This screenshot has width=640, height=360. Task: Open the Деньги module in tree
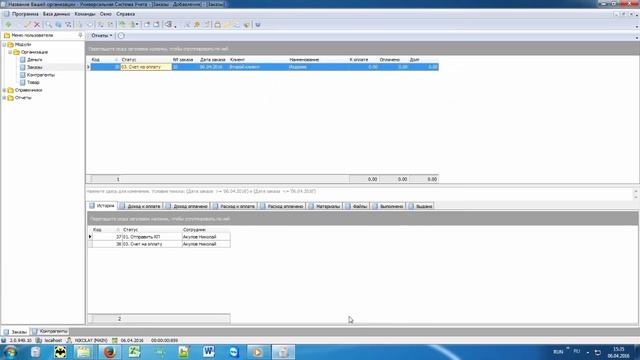click(x=35, y=60)
